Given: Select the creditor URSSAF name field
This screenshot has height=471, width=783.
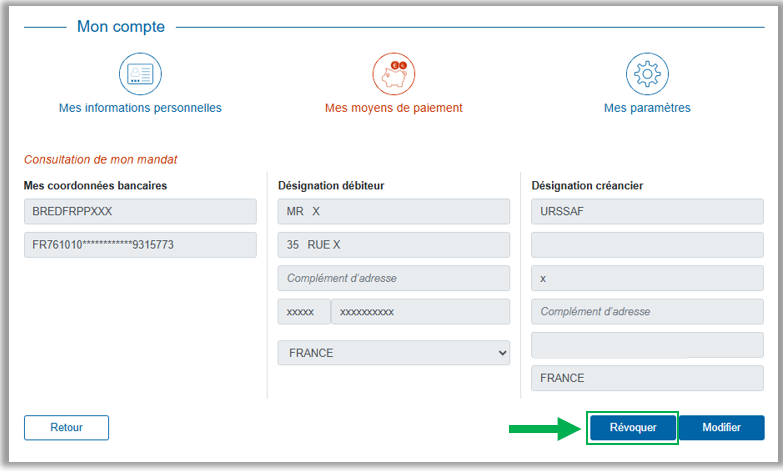Looking at the screenshot, I should pyautogui.click(x=647, y=212).
